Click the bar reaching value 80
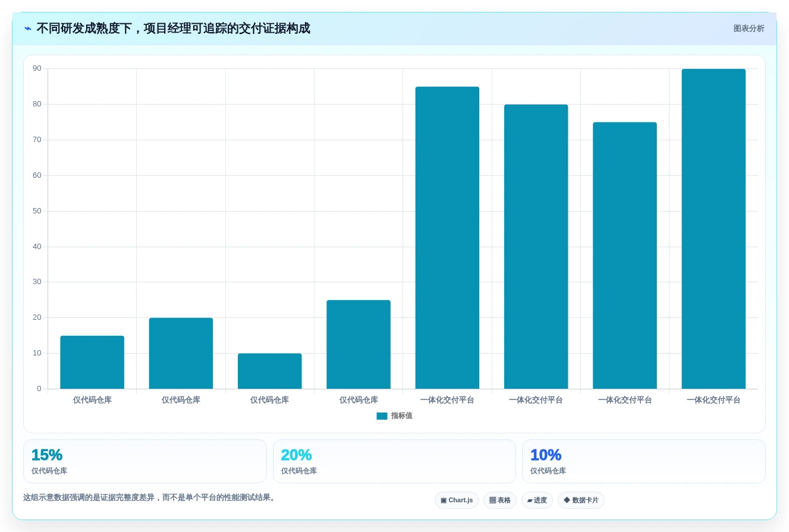This screenshot has height=532, width=789. point(536,247)
